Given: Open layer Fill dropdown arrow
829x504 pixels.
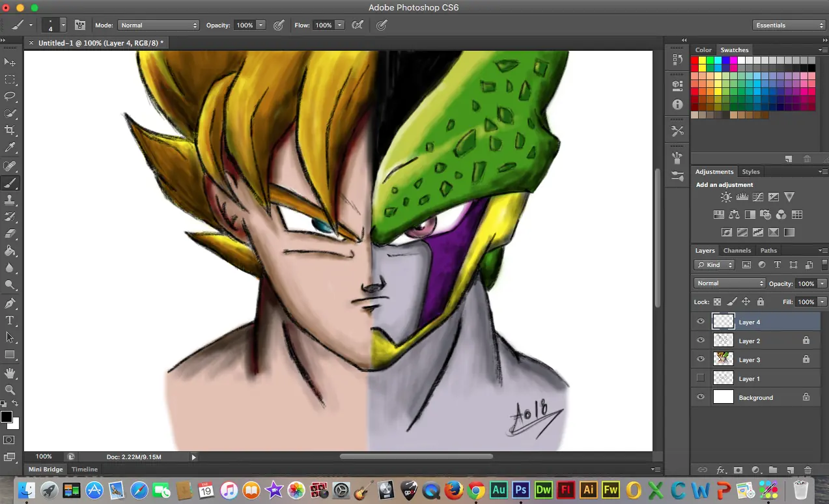Looking at the screenshot, I should pyautogui.click(x=822, y=301).
